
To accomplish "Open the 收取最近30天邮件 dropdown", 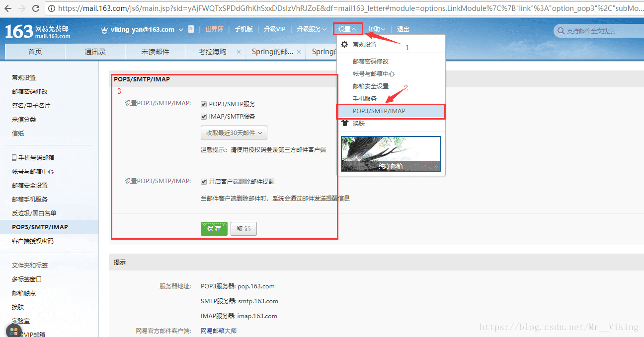I will [x=234, y=133].
